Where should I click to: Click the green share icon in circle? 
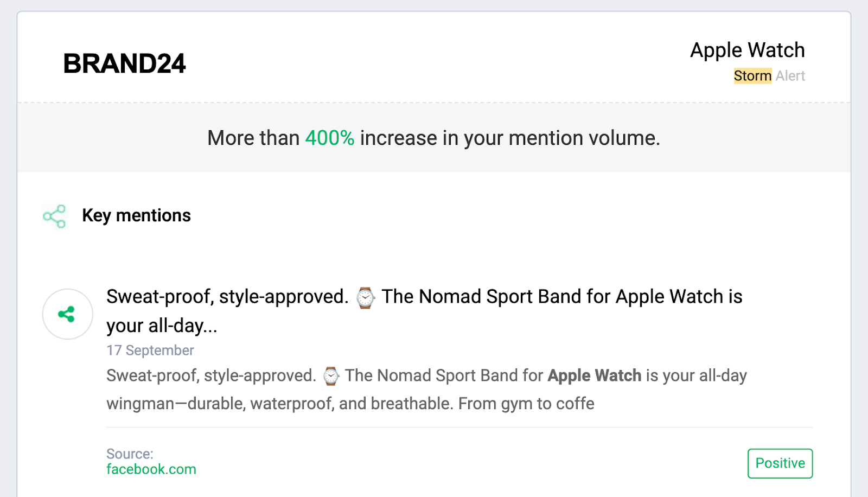(x=67, y=314)
